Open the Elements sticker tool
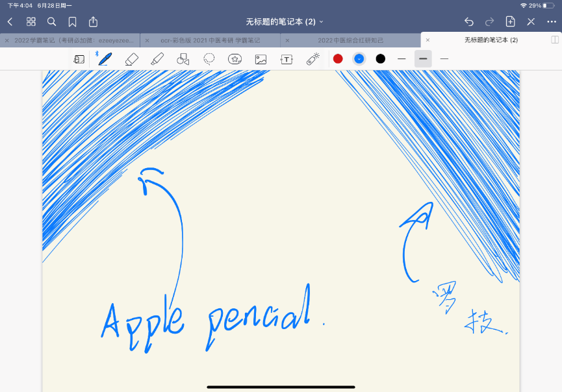 coord(235,58)
